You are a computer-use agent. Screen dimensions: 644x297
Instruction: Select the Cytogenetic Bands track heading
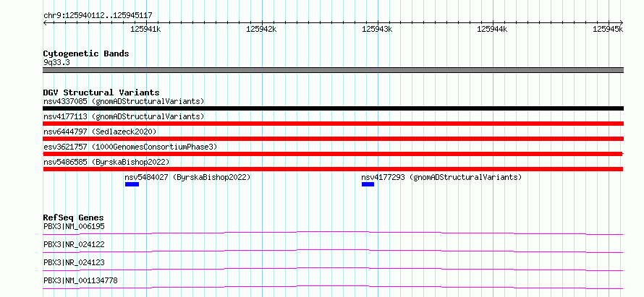pyautogui.click(x=86, y=53)
